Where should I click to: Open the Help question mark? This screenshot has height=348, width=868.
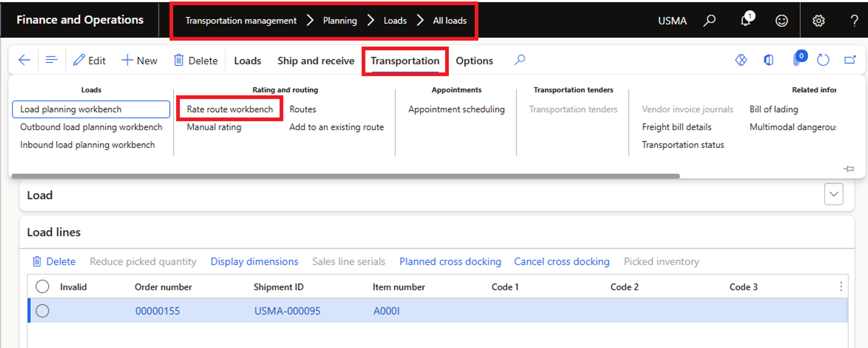[x=854, y=21]
